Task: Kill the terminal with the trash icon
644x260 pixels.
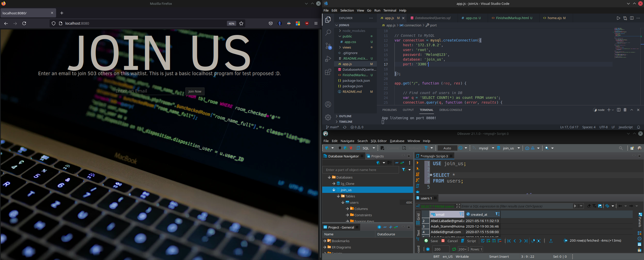Action: [625, 110]
